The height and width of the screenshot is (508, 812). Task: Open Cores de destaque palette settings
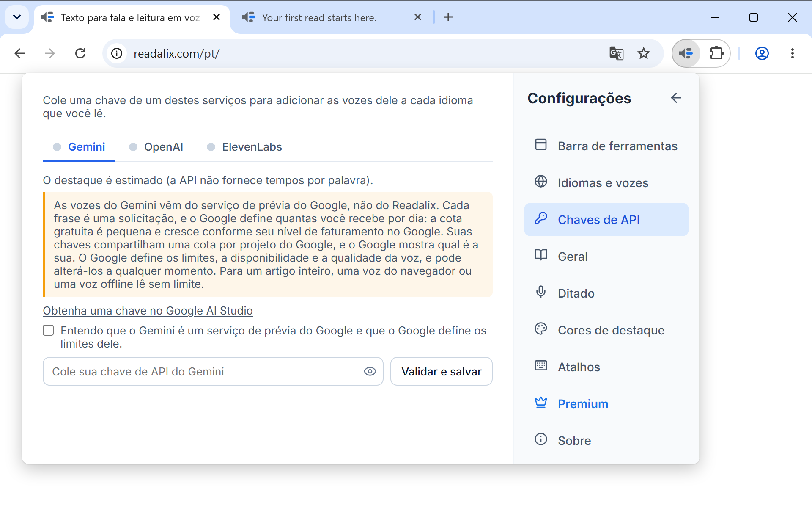606,330
